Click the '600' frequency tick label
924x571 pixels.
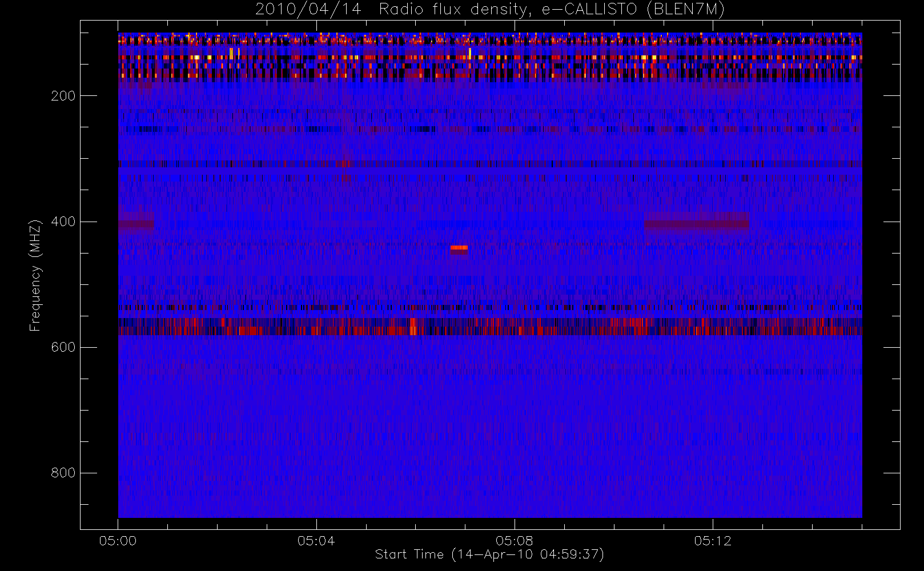63,347
